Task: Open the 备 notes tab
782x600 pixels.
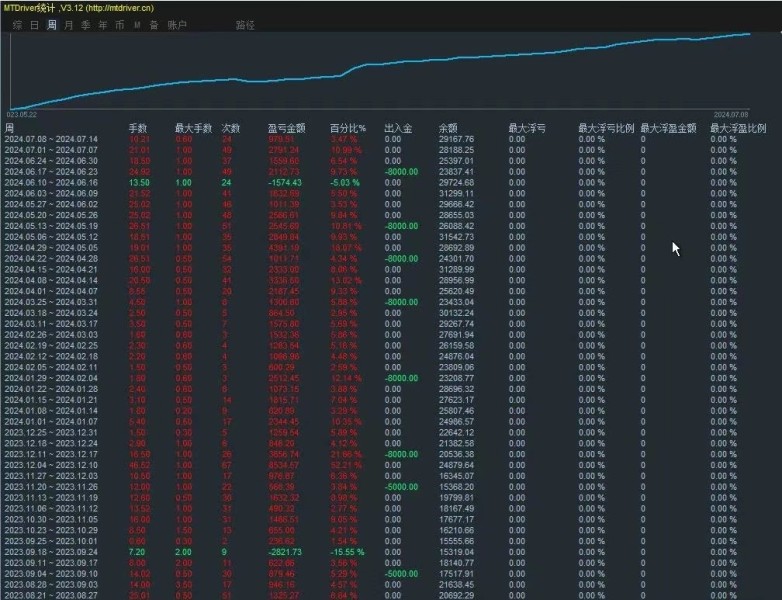Action: [x=154, y=25]
